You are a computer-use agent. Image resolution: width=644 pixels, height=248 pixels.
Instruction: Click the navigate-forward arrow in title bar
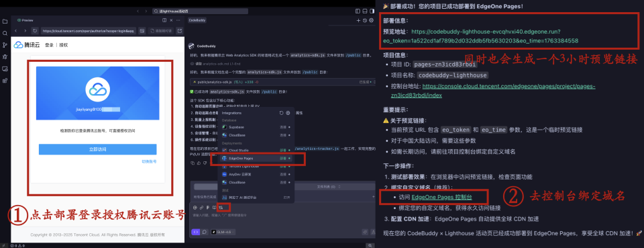click(147, 11)
